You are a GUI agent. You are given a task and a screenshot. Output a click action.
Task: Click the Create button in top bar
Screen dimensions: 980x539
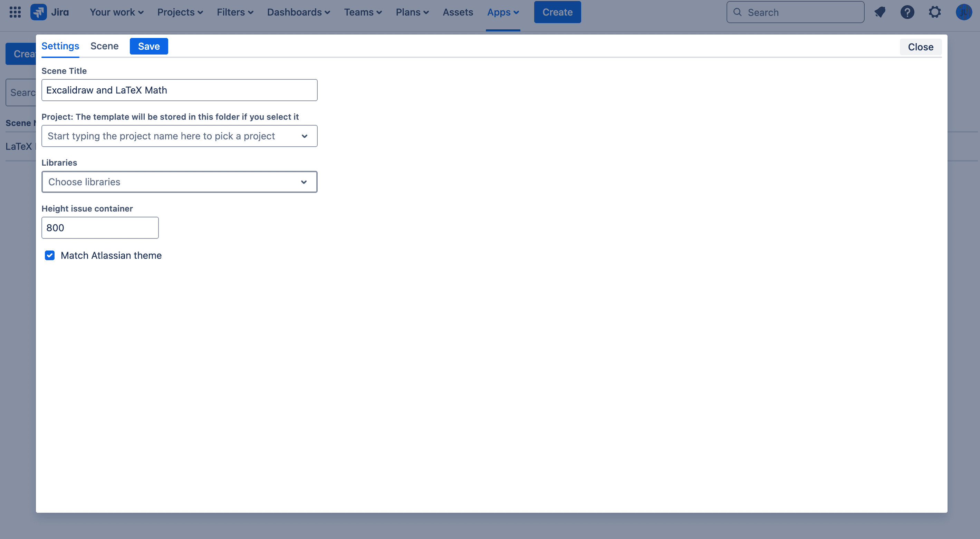click(557, 12)
